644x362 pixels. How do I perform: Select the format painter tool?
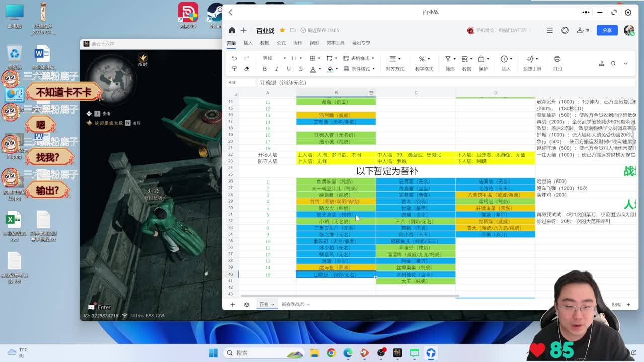tap(234, 69)
